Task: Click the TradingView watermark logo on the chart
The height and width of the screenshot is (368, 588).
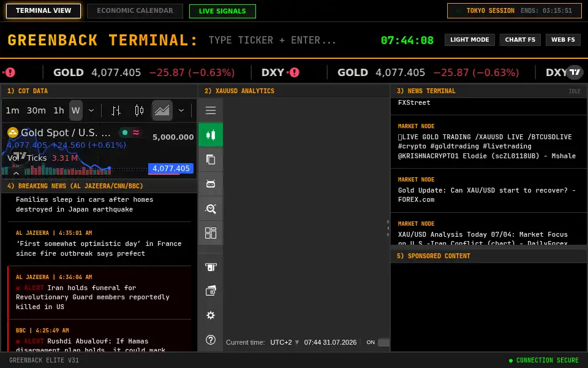Action: click(20, 155)
